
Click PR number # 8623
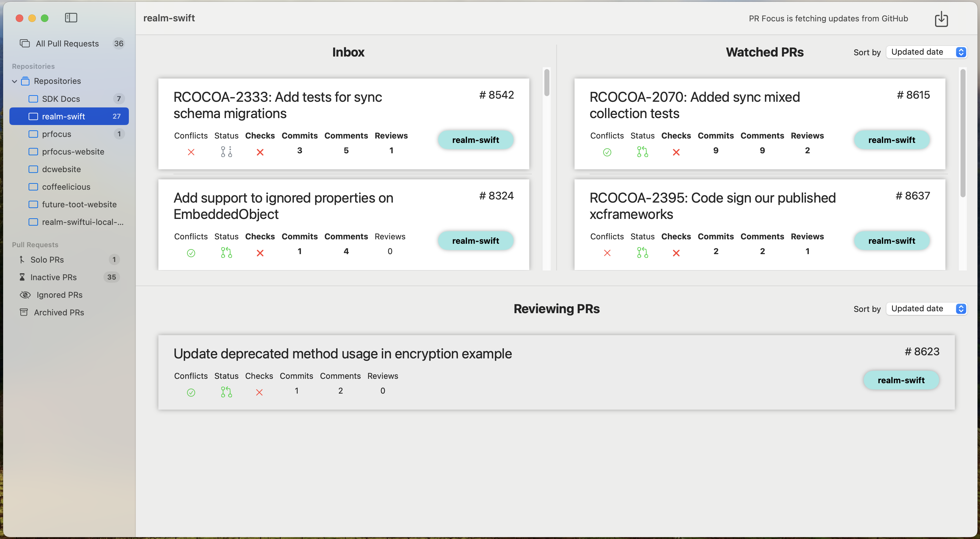922,351
